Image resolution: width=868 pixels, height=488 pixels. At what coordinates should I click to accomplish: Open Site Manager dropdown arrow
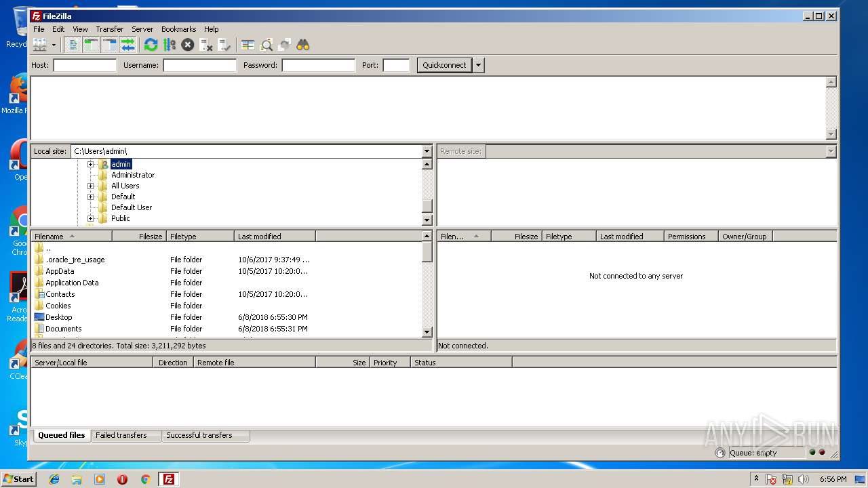54,45
